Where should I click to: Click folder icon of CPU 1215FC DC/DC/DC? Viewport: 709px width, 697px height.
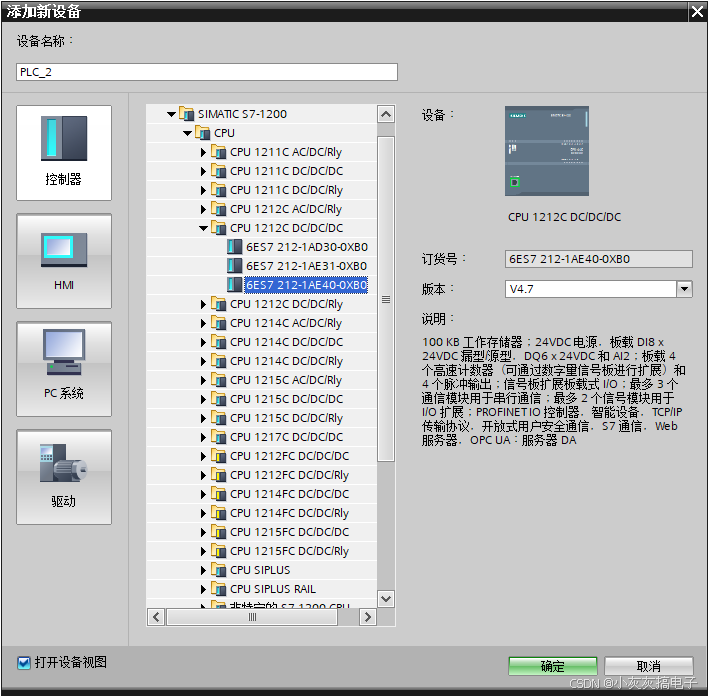point(218,532)
